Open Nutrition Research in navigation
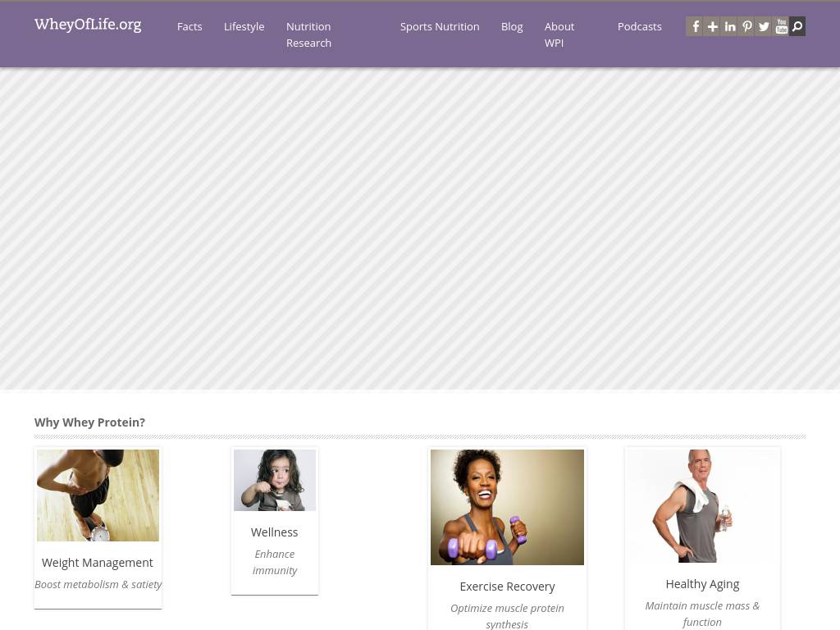 coord(308,34)
